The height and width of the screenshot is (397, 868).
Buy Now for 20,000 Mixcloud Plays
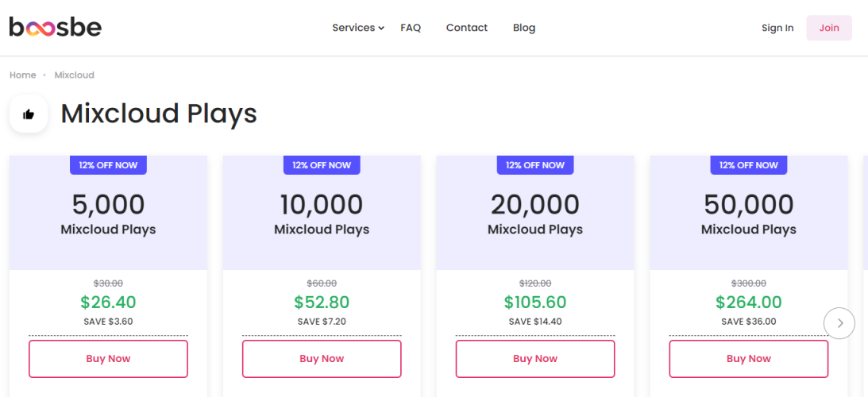point(535,359)
